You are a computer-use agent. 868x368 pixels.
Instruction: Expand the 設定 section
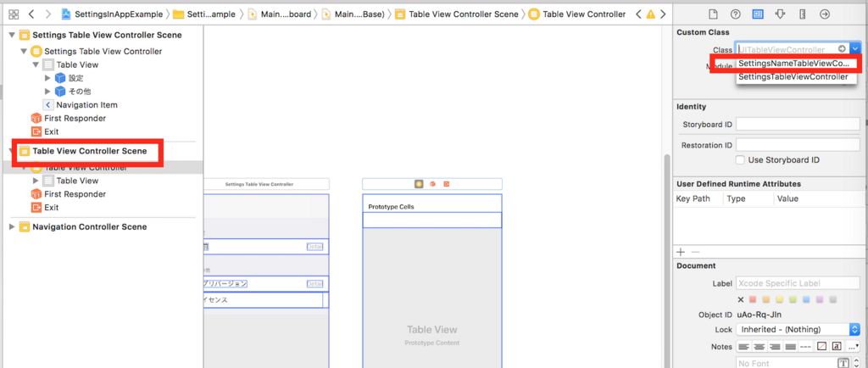[47, 78]
